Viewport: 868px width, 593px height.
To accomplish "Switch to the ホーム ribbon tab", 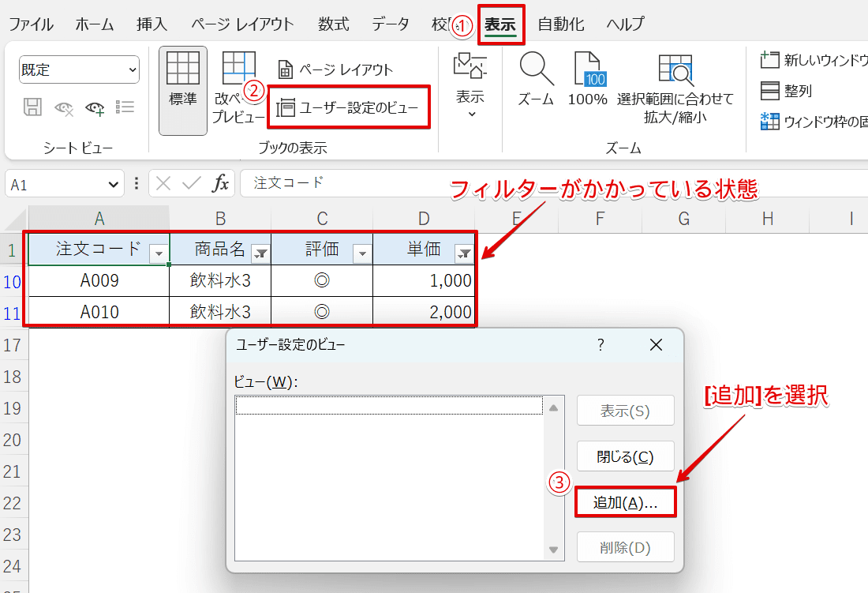I will (x=95, y=24).
